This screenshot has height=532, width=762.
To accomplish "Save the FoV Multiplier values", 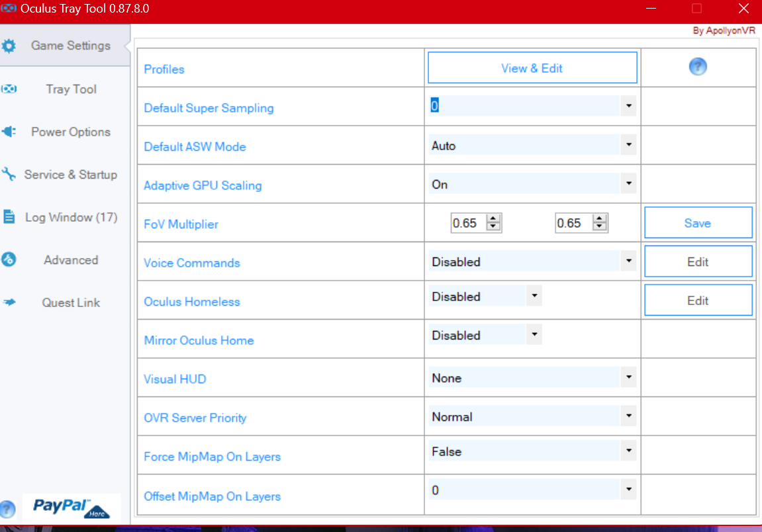I will click(698, 223).
